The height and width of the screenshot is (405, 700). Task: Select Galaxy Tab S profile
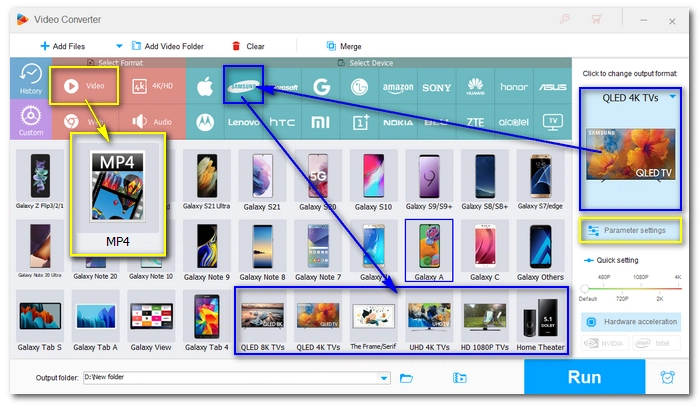click(40, 321)
